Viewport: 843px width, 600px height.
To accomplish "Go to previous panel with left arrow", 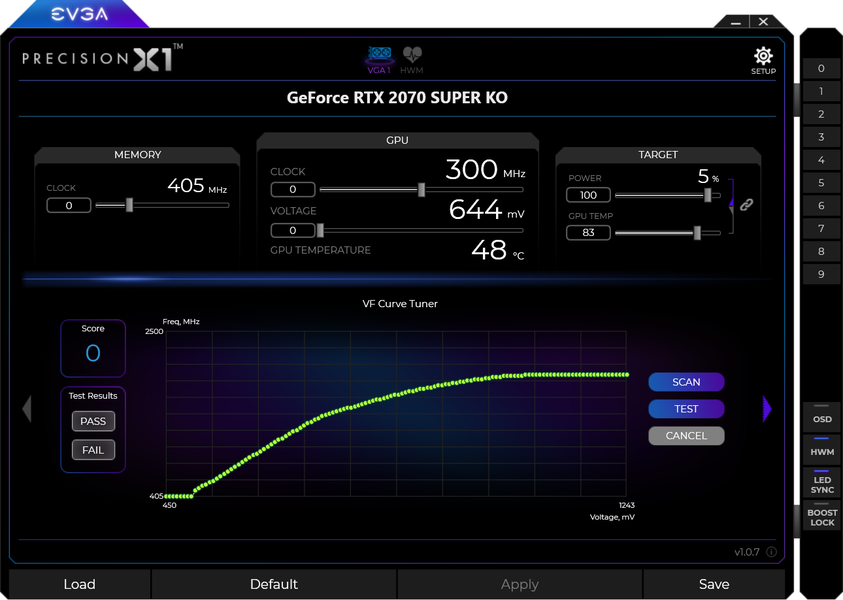I will (27, 409).
